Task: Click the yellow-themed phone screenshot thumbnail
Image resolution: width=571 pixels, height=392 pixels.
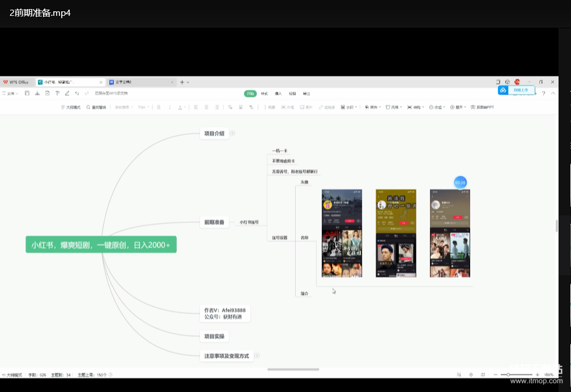Action: tap(396, 233)
